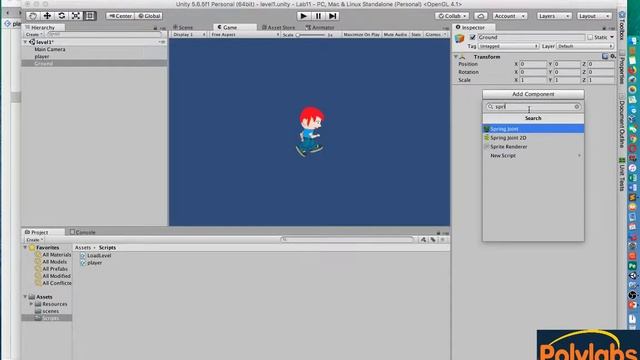This screenshot has width=640, height=360.
Task: Open the Hierarchy panel options menu
Action: [162, 28]
